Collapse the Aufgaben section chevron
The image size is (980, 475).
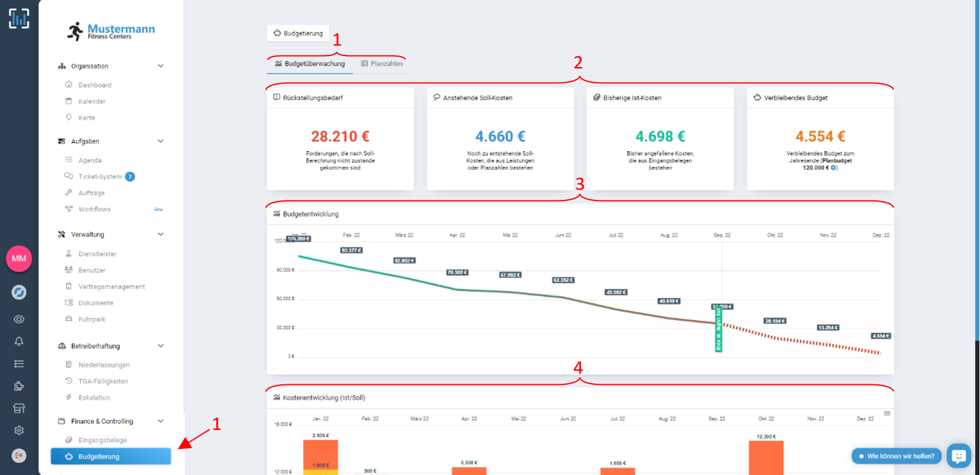(x=160, y=141)
